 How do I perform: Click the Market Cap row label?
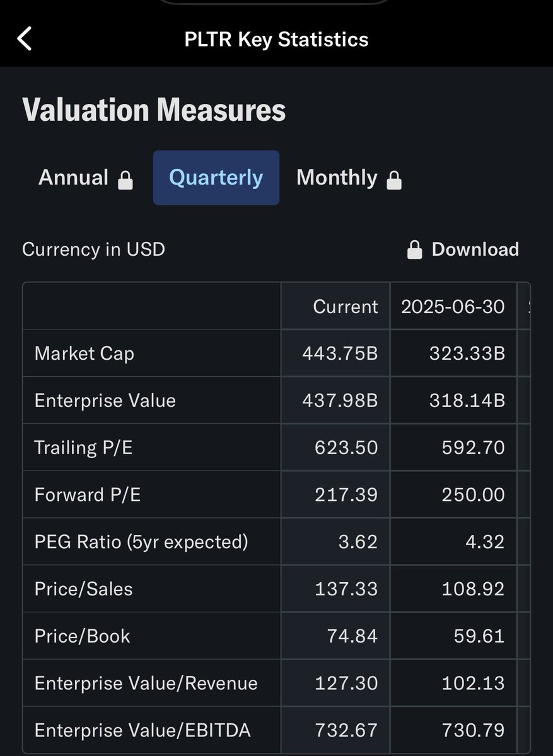(84, 353)
